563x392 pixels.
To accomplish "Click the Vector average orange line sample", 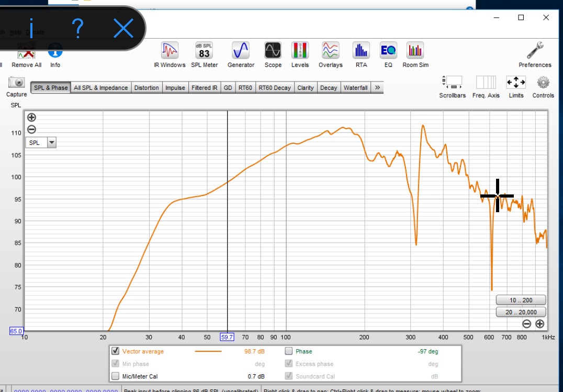I will pyautogui.click(x=208, y=351).
